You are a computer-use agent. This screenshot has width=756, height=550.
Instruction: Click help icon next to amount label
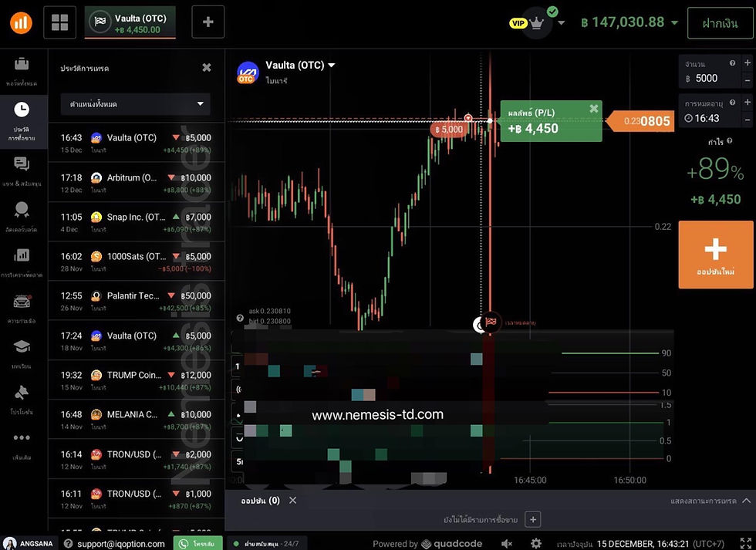point(732,63)
